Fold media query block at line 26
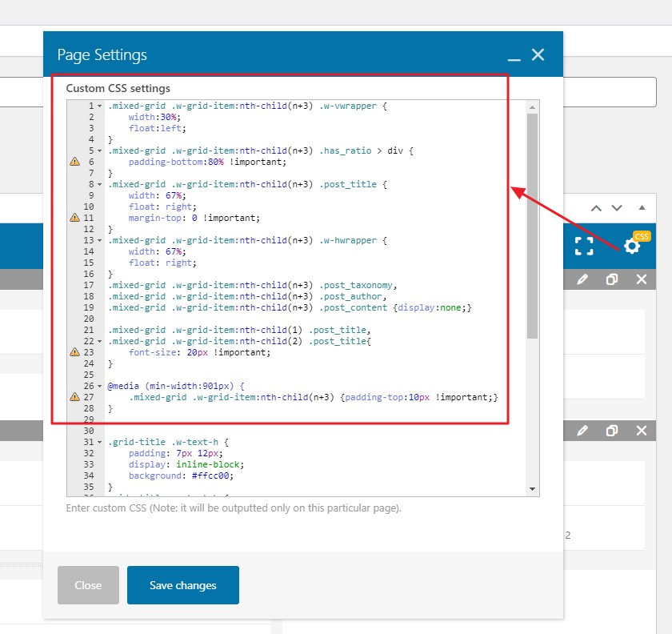Viewport: 672px width, 634px height. pos(99,386)
